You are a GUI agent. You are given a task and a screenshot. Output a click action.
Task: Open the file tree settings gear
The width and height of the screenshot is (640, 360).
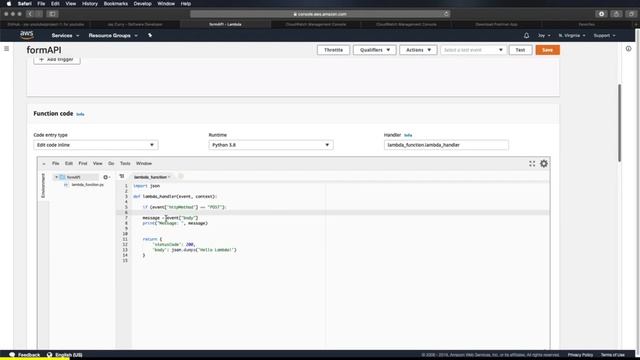click(106, 177)
